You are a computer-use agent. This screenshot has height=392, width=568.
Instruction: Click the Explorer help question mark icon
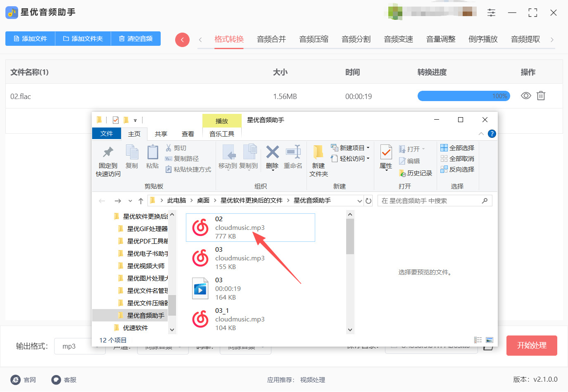point(492,134)
